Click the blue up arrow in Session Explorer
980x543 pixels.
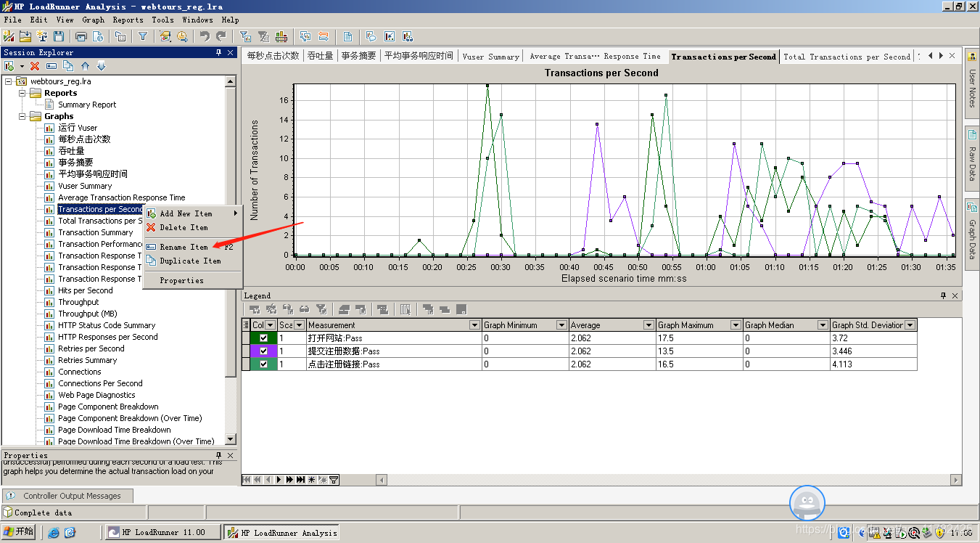point(85,66)
